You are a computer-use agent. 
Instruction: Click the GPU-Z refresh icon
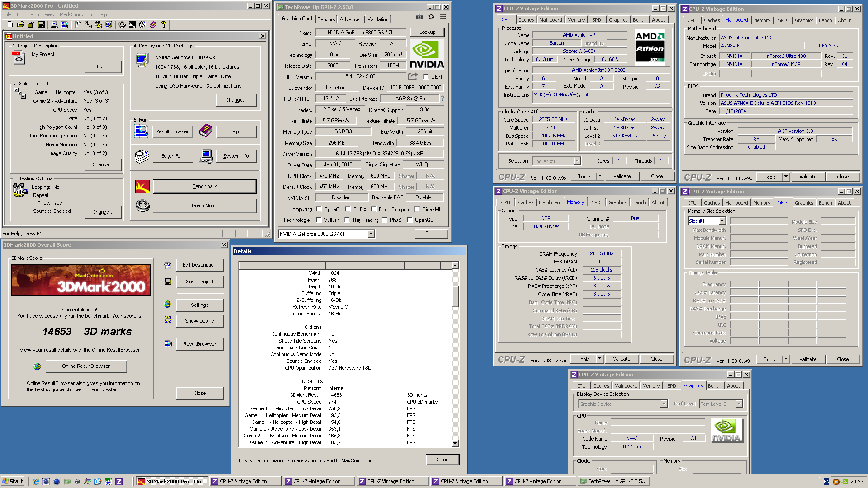pos(431,17)
